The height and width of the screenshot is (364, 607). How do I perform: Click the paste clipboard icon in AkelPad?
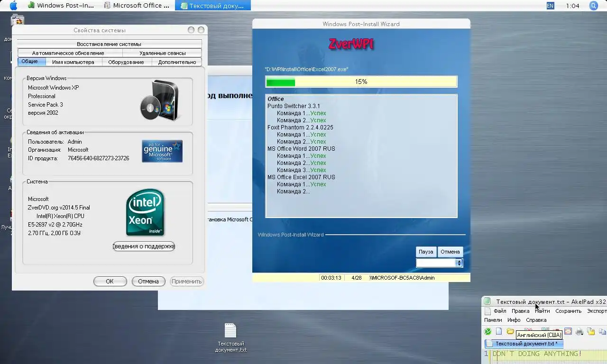pyautogui.click(x=590, y=331)
